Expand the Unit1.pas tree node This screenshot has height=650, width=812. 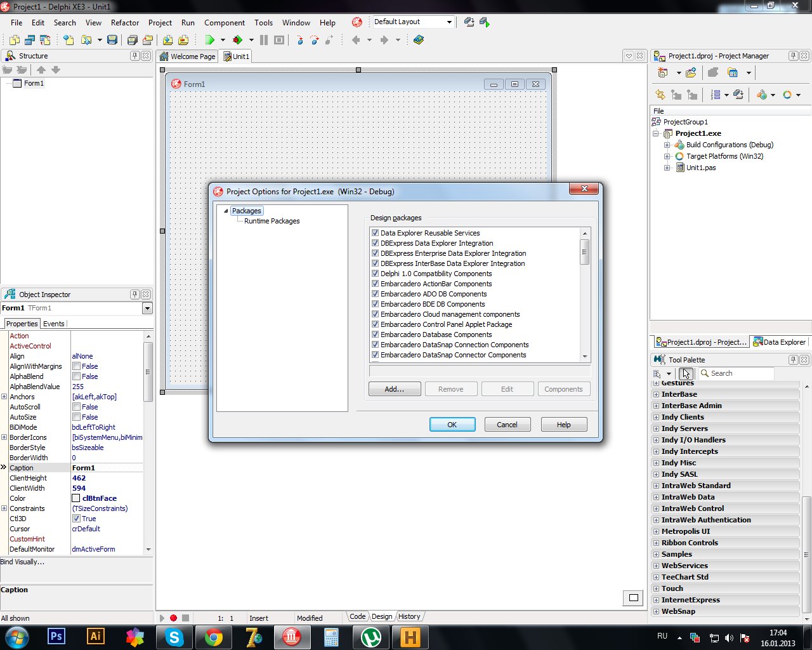click(x=667, y=168)
